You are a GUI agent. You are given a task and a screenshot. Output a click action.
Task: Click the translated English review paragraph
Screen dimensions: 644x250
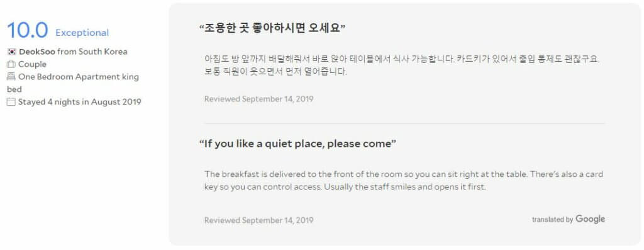pyautogui.click(x=404, y=181)
